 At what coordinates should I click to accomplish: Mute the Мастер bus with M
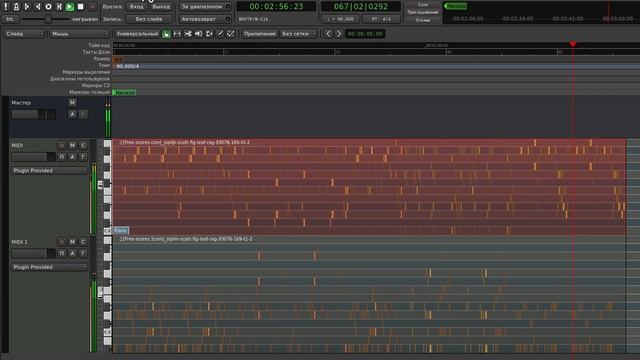[x=72, y=102]
